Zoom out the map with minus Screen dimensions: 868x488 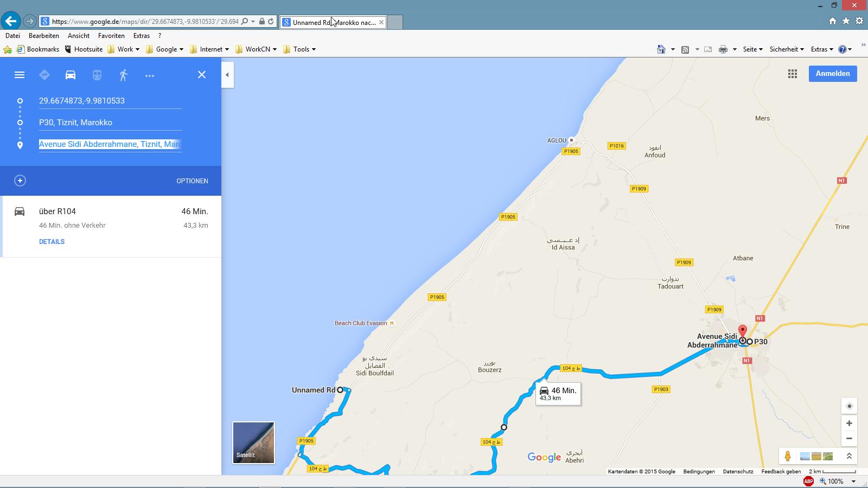849,438
